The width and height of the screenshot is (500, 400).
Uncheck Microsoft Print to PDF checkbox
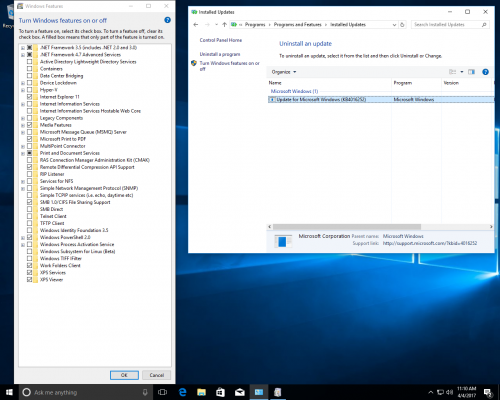pos(30,139)
